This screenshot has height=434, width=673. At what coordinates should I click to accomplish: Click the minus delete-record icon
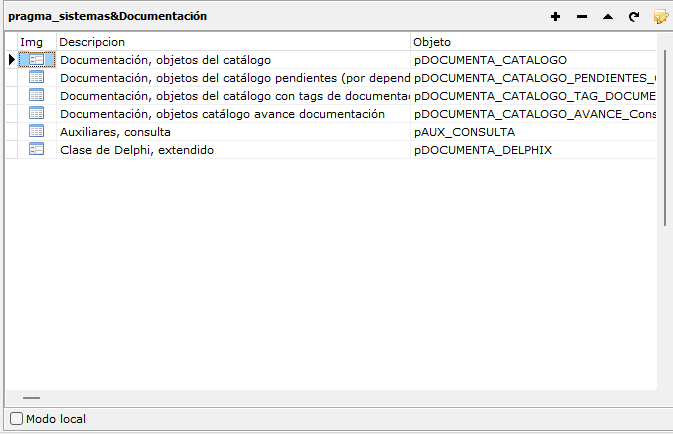(582, 17)
